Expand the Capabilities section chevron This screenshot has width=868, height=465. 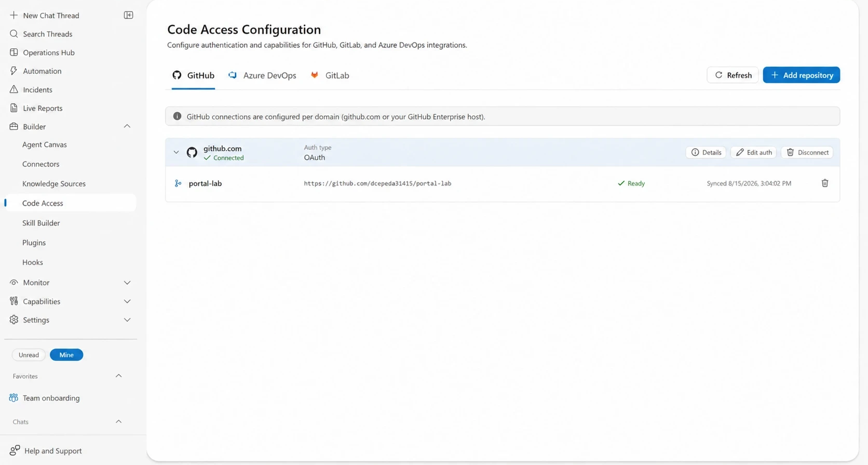tap(127, 301)
